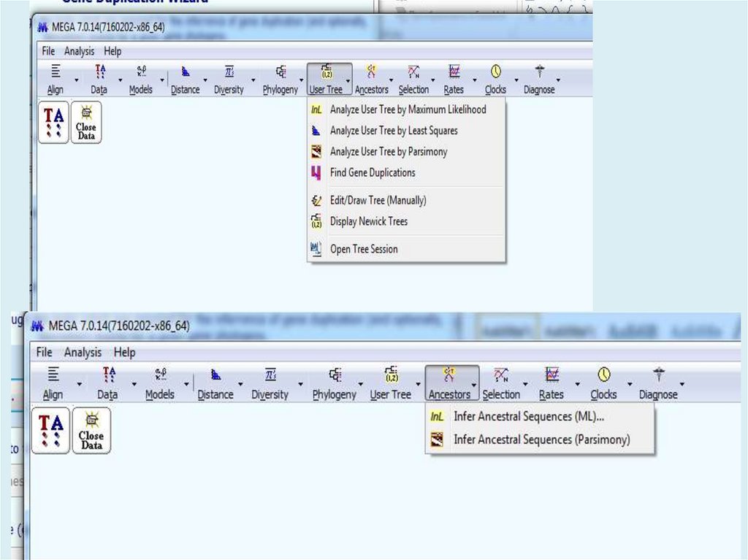This screenshot has height=560, width=748.
Task: Expand Models dropdown arrow in upper window
Action: coord(162,80)
